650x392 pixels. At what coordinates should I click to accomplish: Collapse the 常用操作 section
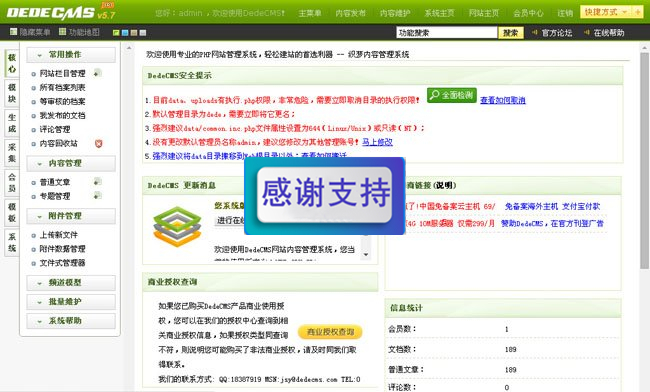pyautogui.click(x=71, y=55)
